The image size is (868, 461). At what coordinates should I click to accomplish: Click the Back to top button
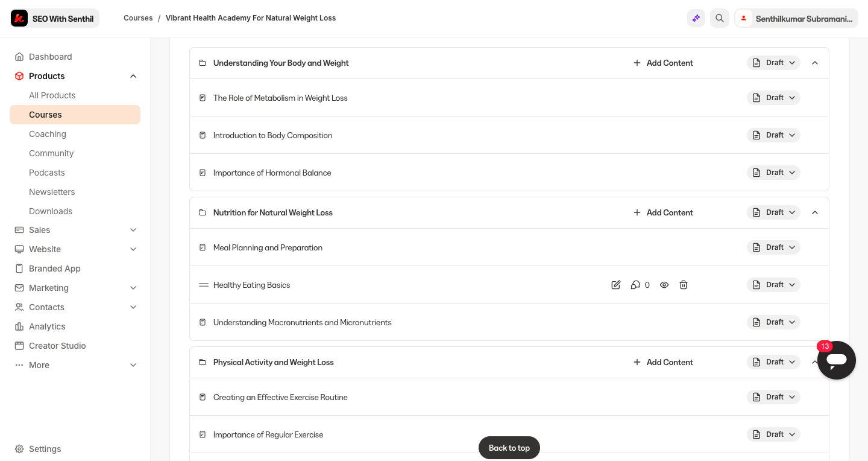click(509, 448)
